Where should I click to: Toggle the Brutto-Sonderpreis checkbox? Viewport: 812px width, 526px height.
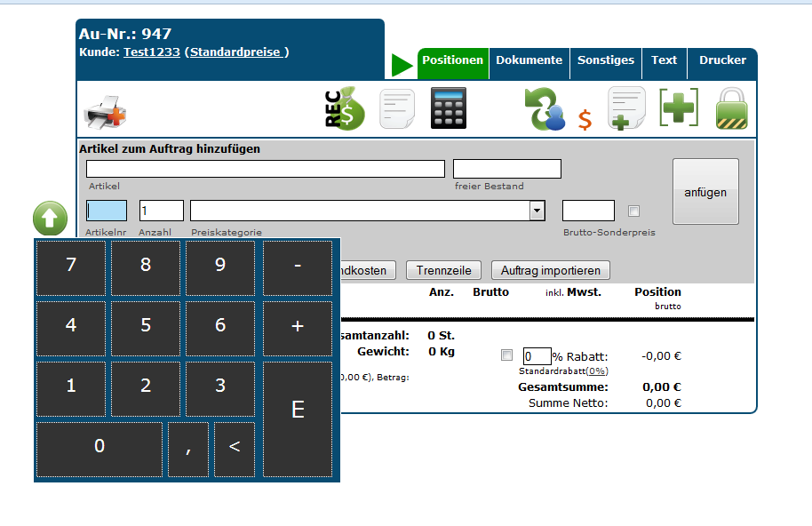click(633, 211)
